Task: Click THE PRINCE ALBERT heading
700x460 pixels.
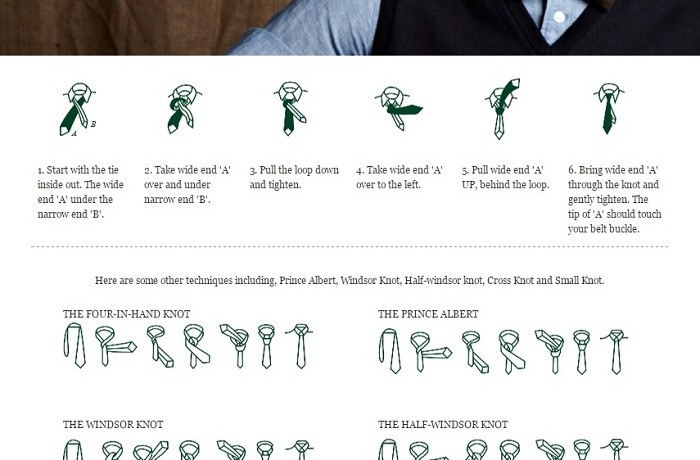Action: (428, 314)
